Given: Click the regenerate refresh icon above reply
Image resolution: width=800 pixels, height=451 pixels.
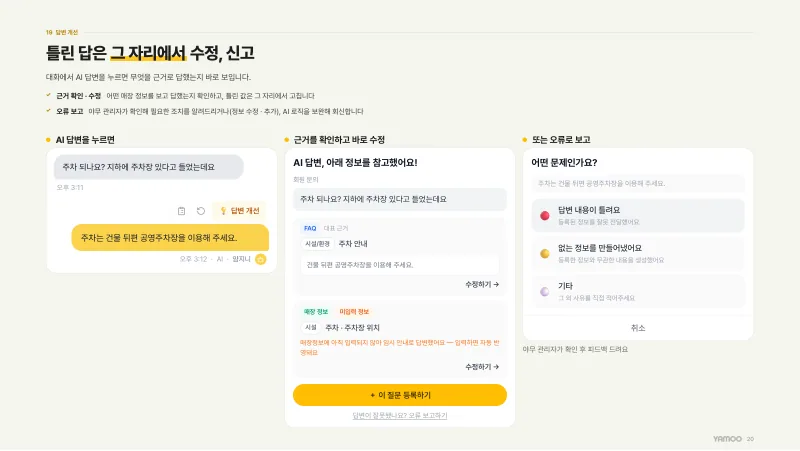Looking at the screenshot, I should click(201, 211).
